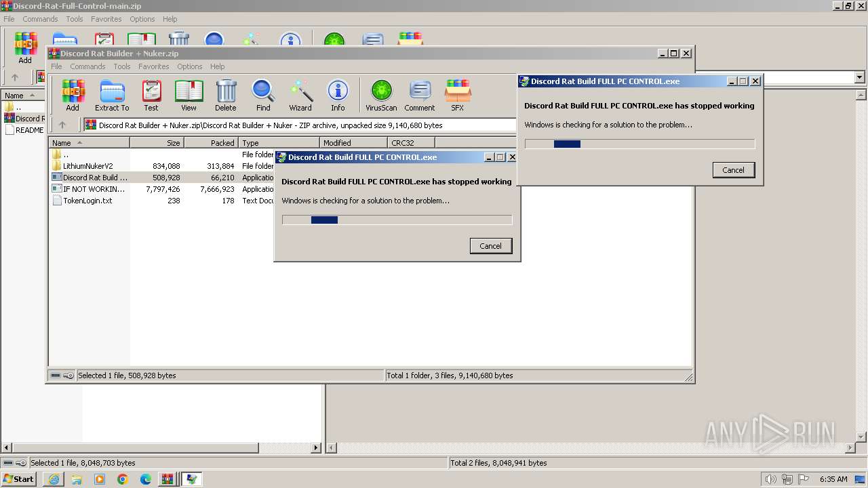Screen dimensions: 868x488
Task: Launch Google Chrome from the taskbar
Action: pos(123,479)
